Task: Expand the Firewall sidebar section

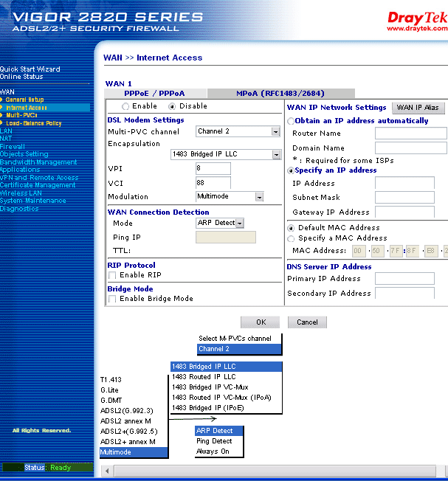Action: [13, 147]
